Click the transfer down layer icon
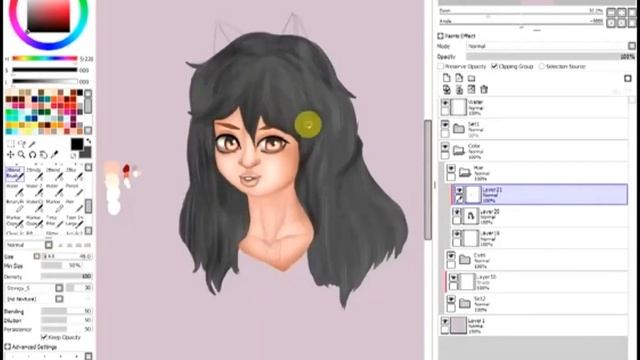 click(447, 89)
